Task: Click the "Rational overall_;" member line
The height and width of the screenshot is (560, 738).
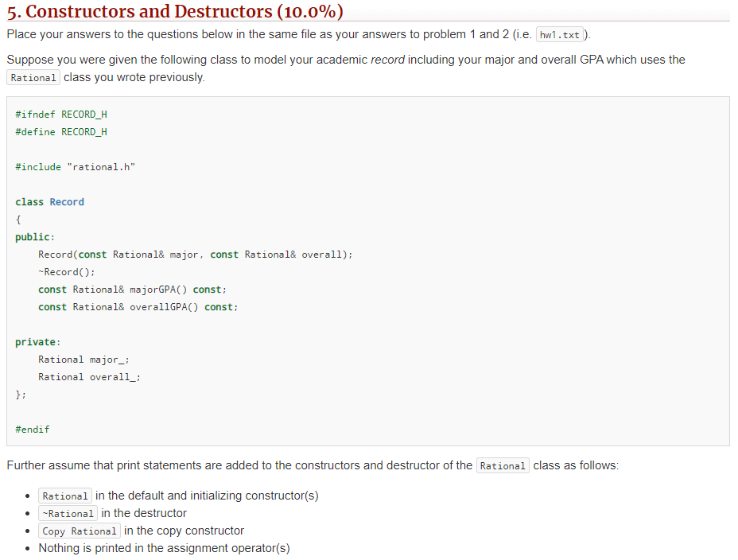Action: coord(89,377)
